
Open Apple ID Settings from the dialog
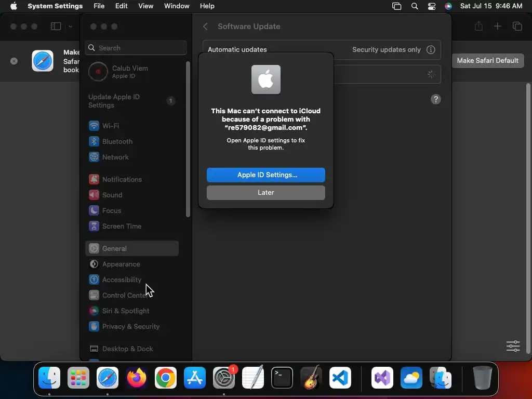coord(265,175)
